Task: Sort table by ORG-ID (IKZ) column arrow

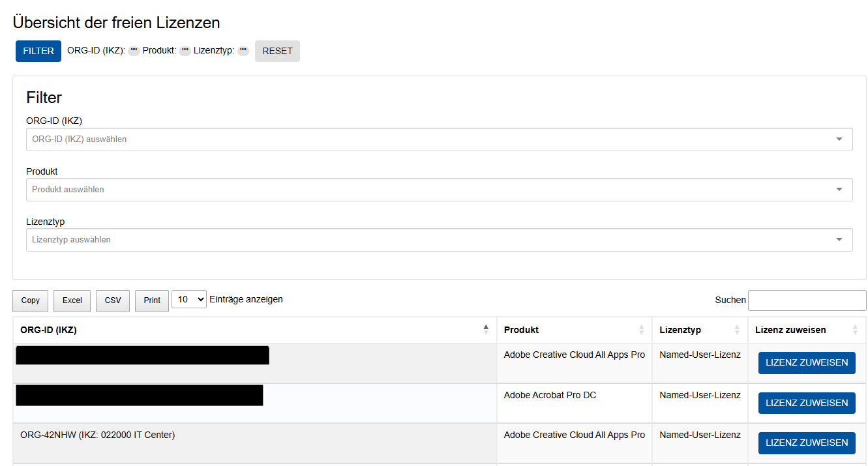Action: coord(485,330)
